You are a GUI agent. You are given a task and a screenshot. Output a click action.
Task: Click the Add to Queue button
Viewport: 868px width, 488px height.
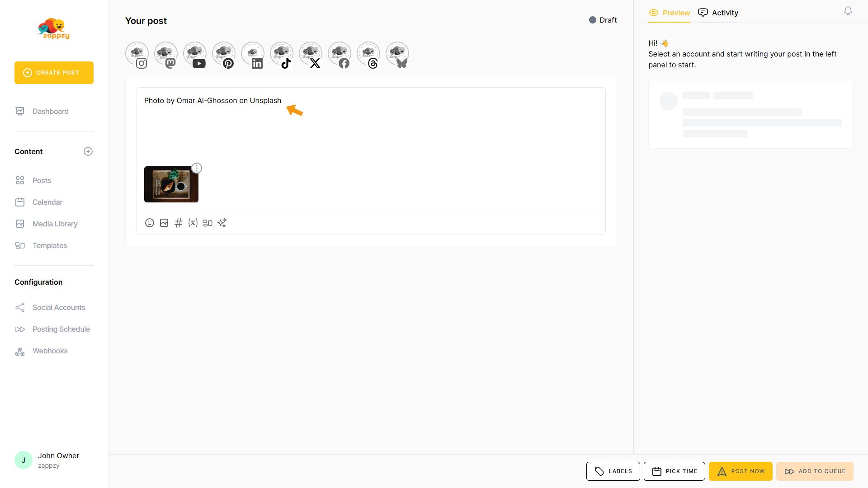(815, 471)
